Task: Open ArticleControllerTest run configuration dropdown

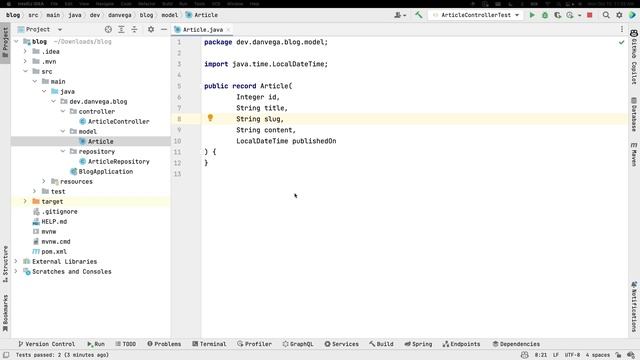Action: (476, 15)
